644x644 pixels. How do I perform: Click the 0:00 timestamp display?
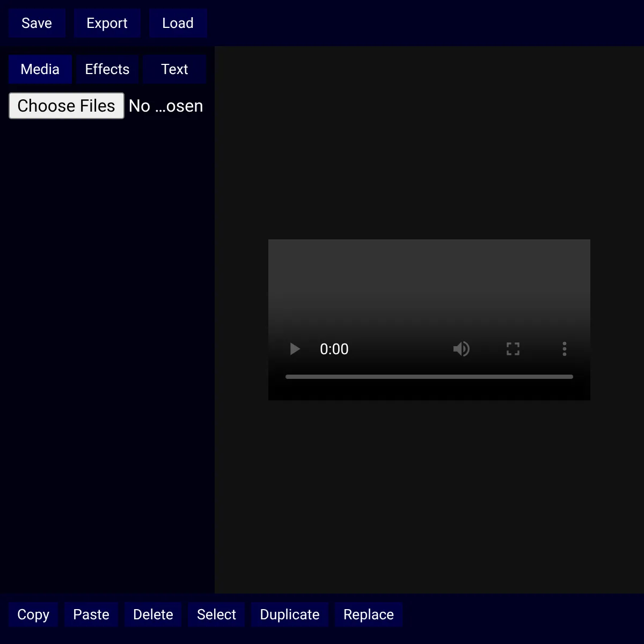334,349
